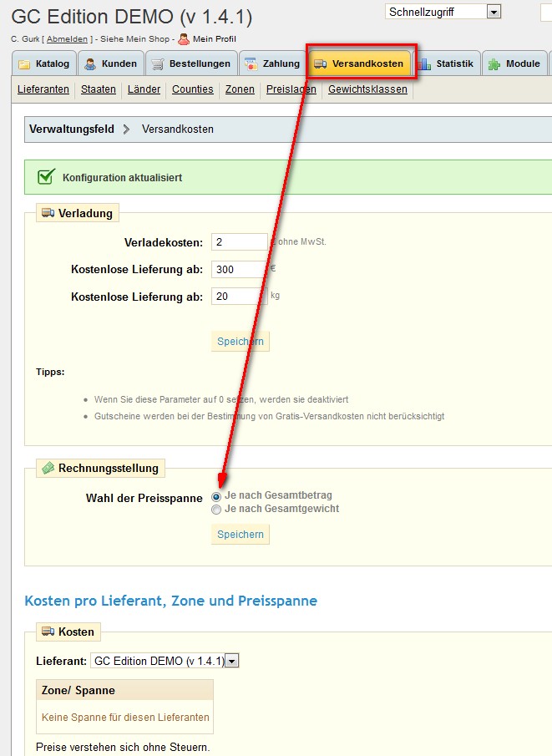Click the Abmelden logout link
This screenshot has width=552, height=756.
[67, 39]
